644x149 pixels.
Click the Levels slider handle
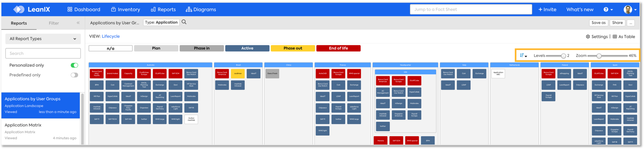(x=564, y=56)
